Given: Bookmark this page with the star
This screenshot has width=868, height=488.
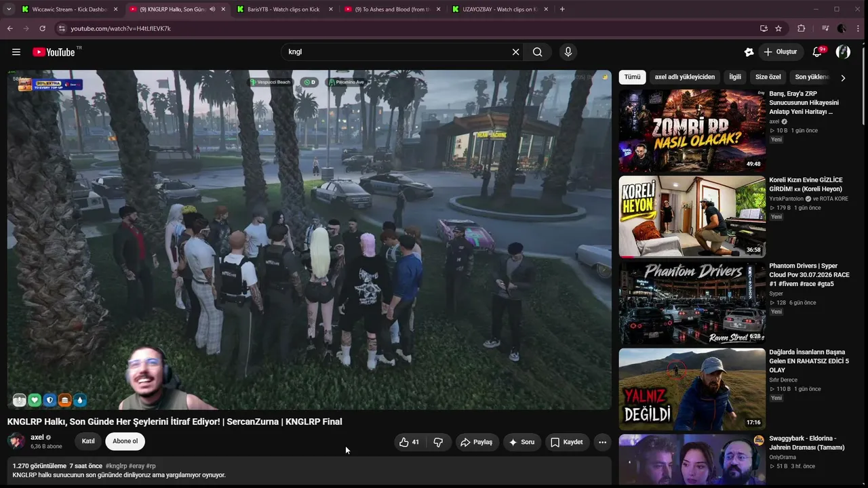Looking at the screenshot, I should pos(778,28).
